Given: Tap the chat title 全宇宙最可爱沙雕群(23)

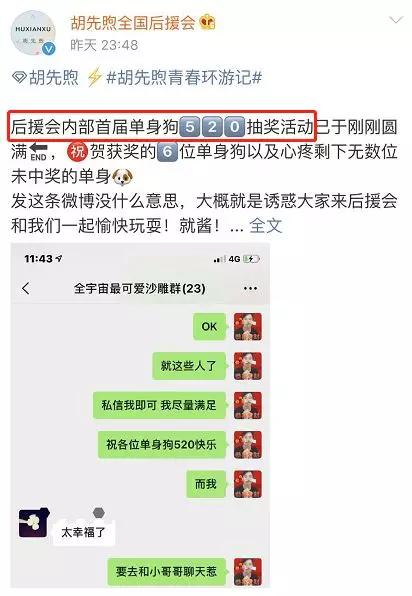Looking at the screenshot, I should point(139,288).
